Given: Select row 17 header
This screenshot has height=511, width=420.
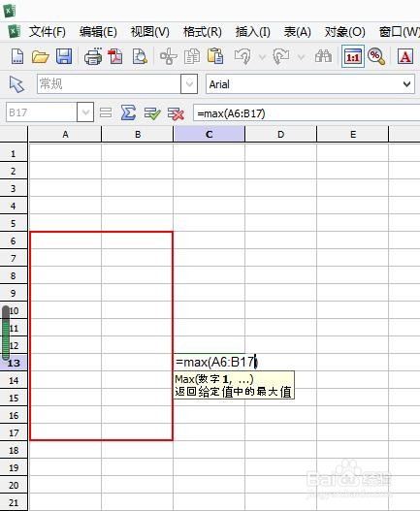Looking at the screenshot, I should pyautogui.click(x=14, y=432).
